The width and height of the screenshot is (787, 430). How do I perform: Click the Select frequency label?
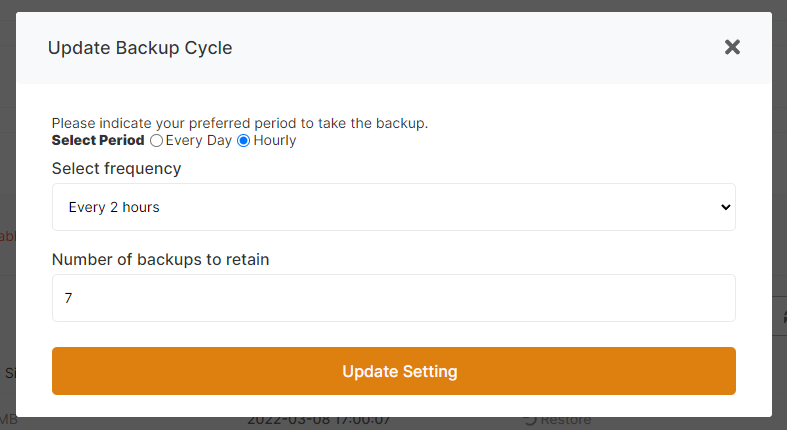(116, 168)
